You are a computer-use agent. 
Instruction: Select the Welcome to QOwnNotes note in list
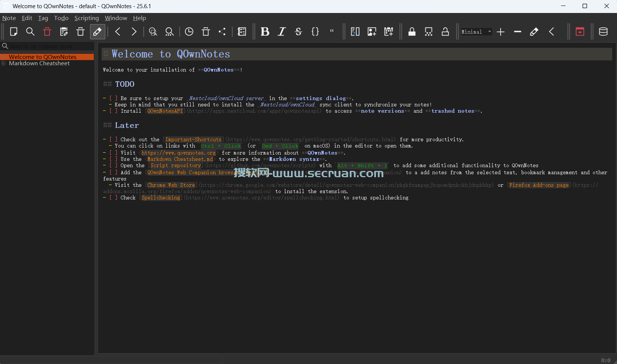pyautogui.click(x=47, y=57)
